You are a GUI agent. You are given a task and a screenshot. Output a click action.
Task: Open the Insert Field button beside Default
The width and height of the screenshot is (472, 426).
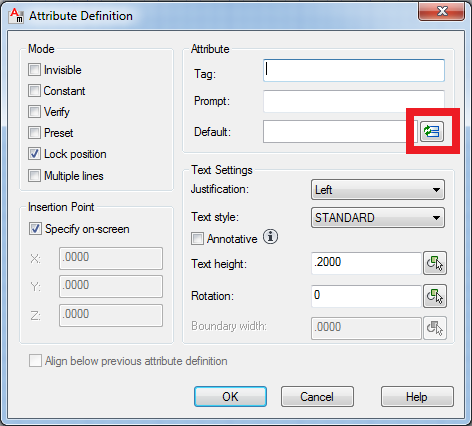click(x=432, y=132)
